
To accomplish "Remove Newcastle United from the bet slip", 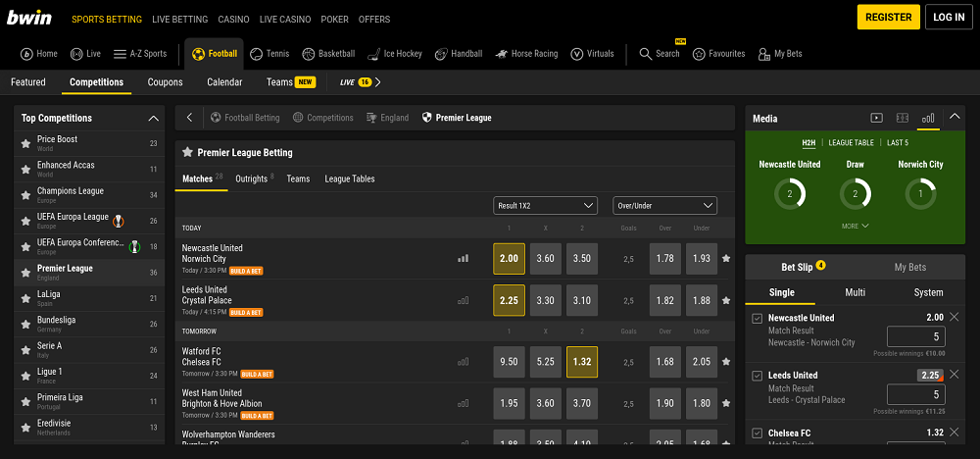I will click(954, 317).
